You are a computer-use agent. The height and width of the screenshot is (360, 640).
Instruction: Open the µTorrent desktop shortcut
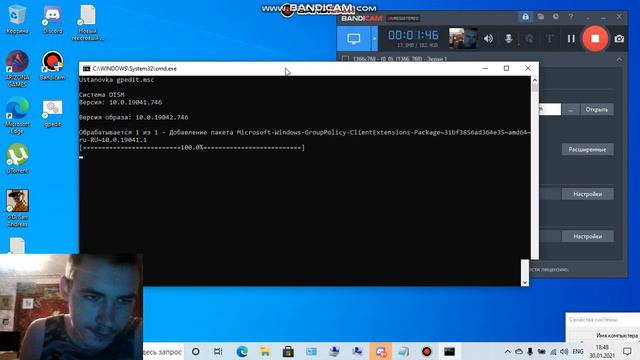click(x=17, y=158)
